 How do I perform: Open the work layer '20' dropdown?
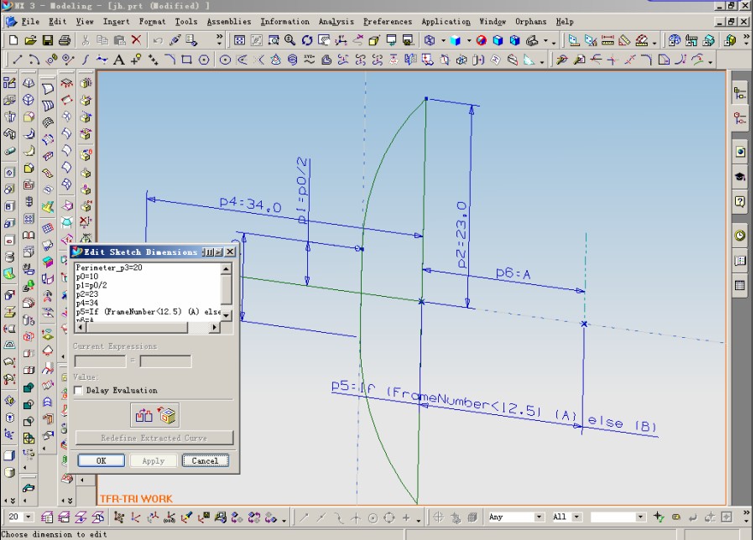point(30,517)
